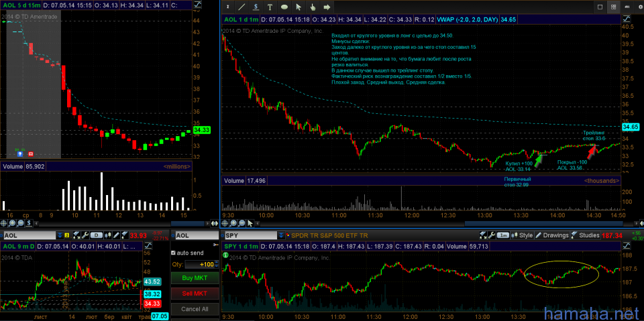Click the expand arrows icon beside left scrollbar
Viewport: 644px width, 321px height.
(215, 223)
